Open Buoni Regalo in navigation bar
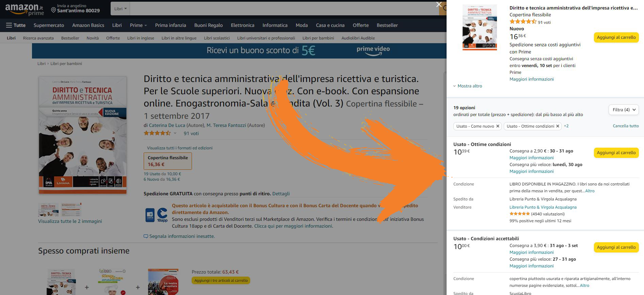 point(208,25)
